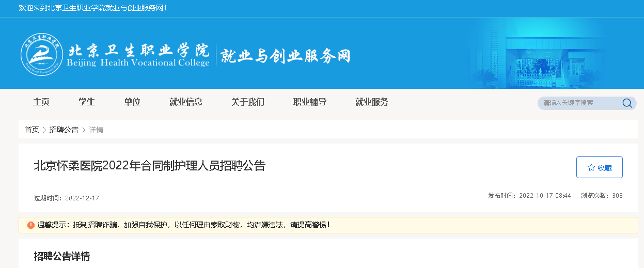This screenshot has height=268, width=644.
Task: Open the 就业信息 nav item
Action: tap(186, 102)
